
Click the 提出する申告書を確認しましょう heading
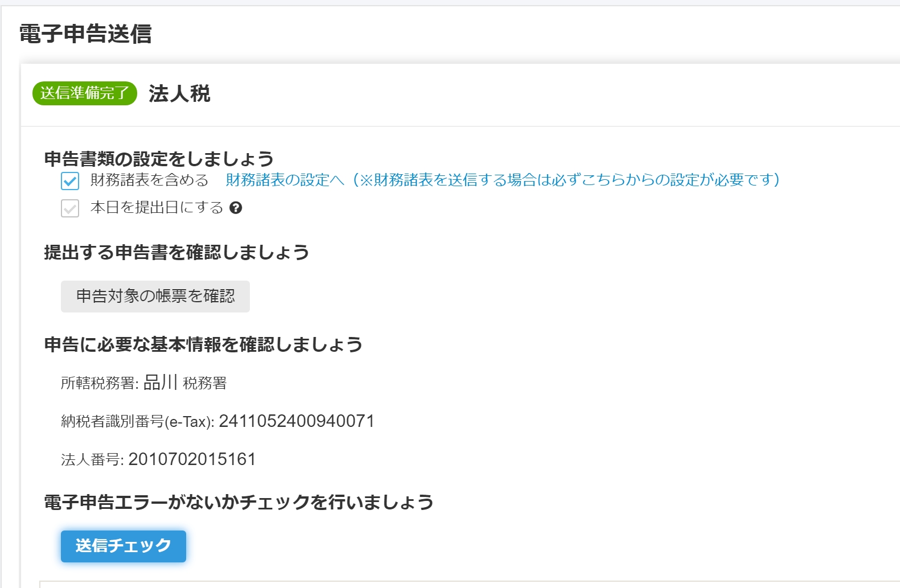pos(176,252)
